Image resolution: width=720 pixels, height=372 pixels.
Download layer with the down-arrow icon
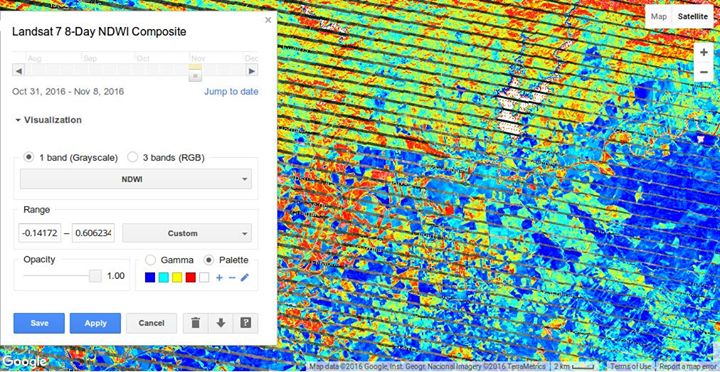[221, 323]
